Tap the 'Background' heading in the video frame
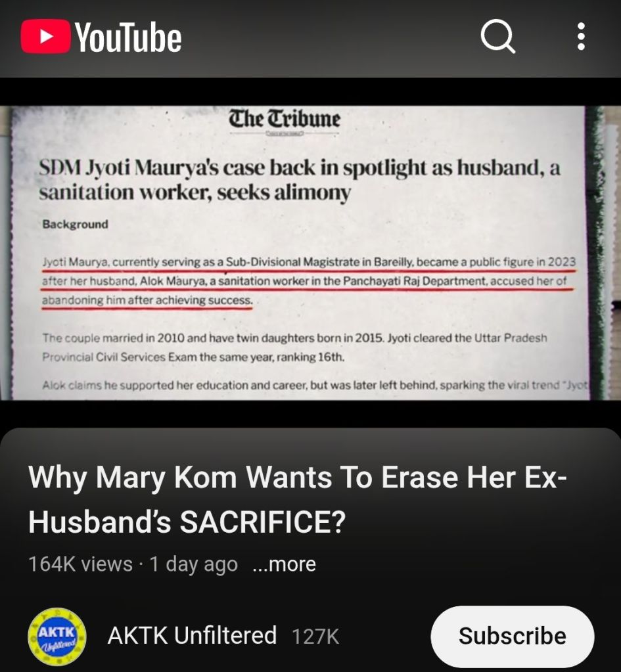This screenshot has height=672, width=621. tap(75, 224)
